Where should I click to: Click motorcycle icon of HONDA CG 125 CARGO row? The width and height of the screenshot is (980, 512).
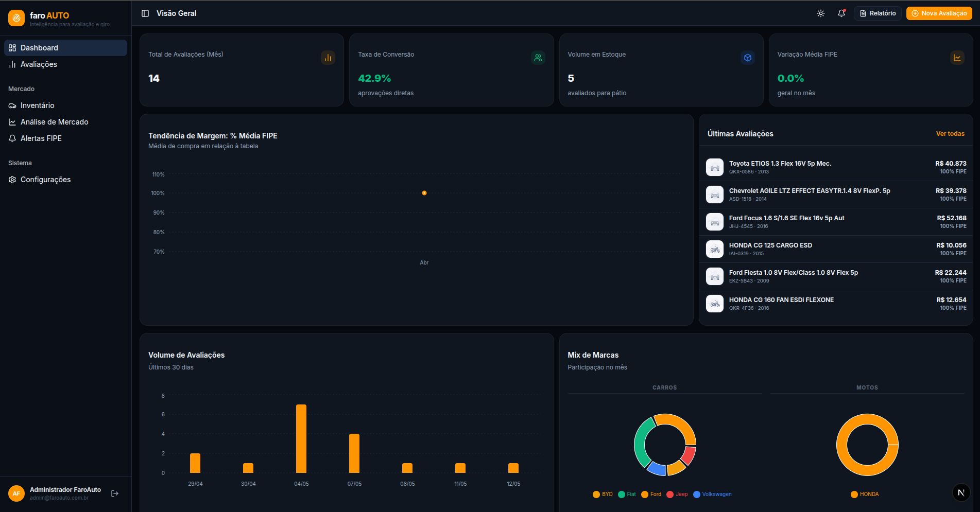(x=715, y=249)
